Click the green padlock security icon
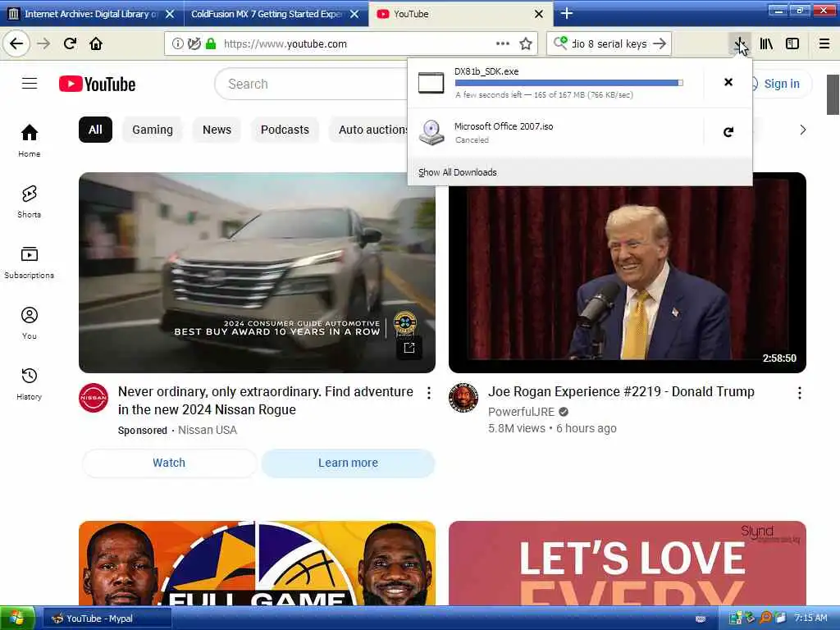The width and height of the screenshot is (840, 630). [x=211, y=44]
